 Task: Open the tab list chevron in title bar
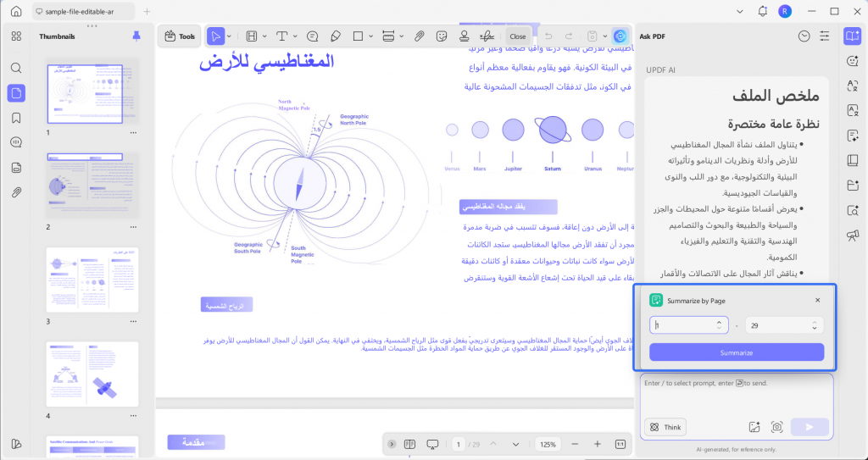(x=741, y=11)
